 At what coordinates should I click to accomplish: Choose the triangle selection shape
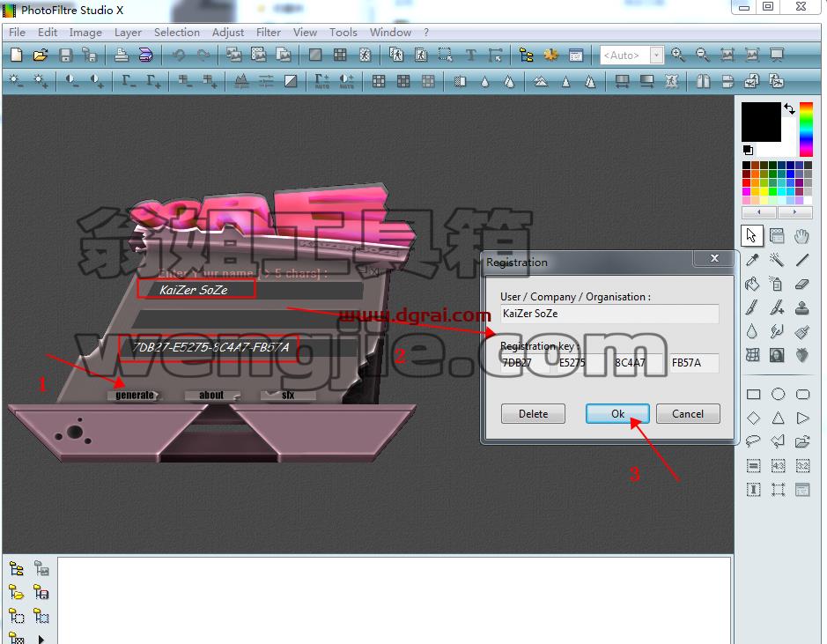point(778,418)
